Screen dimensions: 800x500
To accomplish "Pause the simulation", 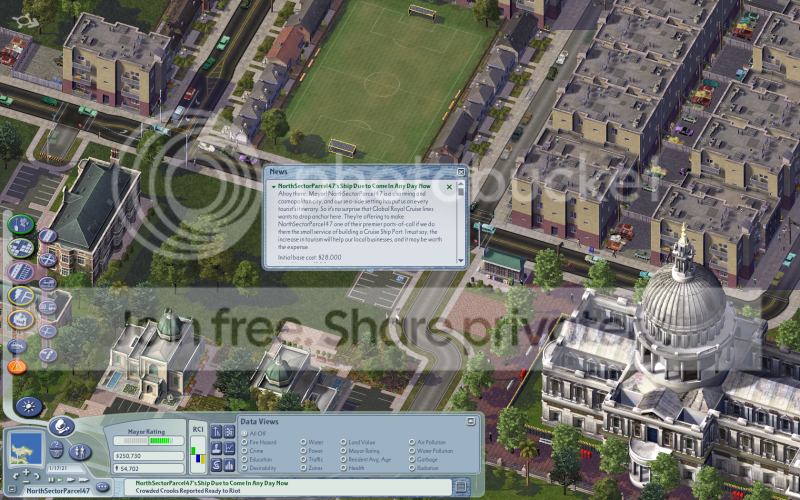I will pyautogui.click(x=51, y=480).
